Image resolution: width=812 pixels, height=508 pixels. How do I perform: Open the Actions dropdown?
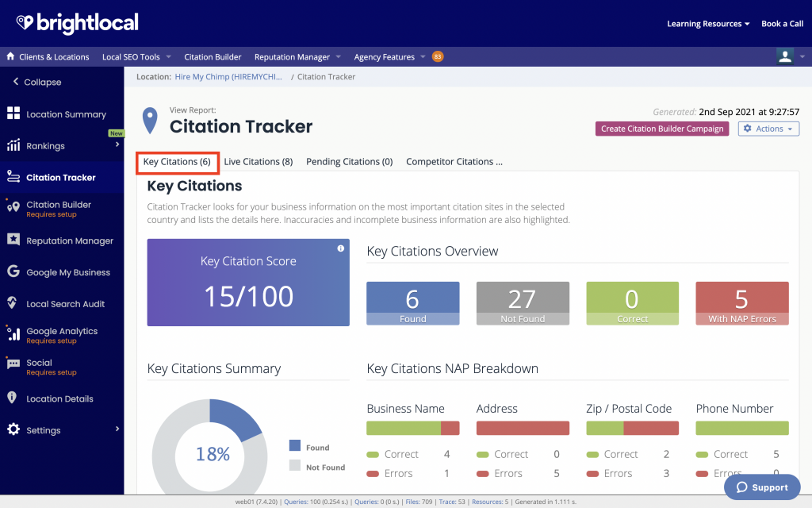click(x=768, y=128)
